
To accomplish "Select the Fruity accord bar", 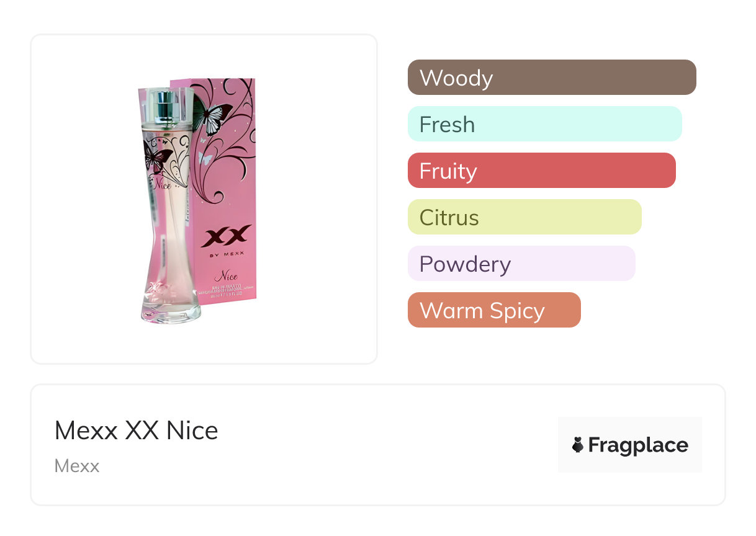I will pyautogui.click(x=541, y=171).
